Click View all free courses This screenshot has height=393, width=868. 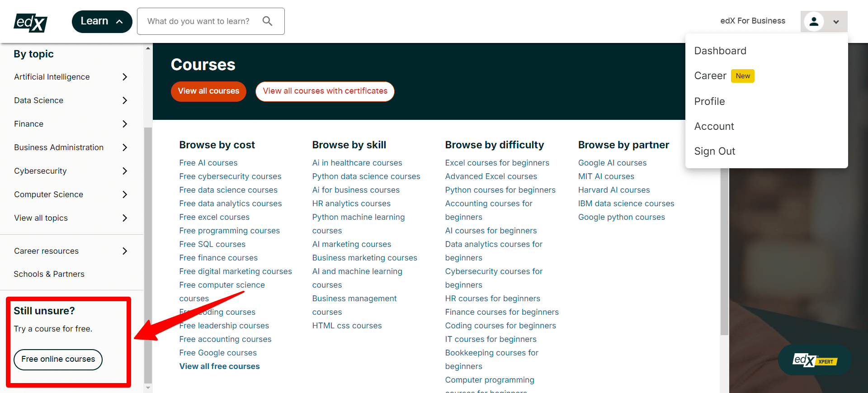pyautogui.click(x=220, y=366)
